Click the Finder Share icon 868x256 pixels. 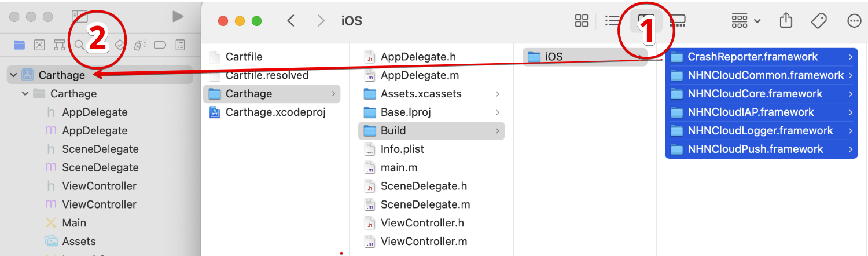coord(786,21)
